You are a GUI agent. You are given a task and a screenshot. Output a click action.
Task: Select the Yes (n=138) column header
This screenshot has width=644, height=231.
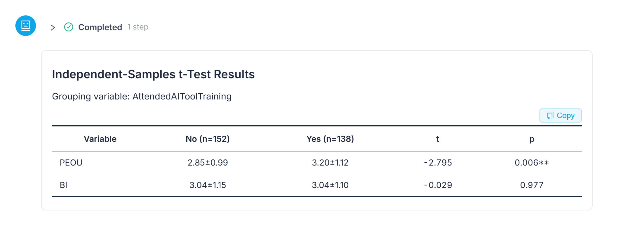click(x=330, y=139)
